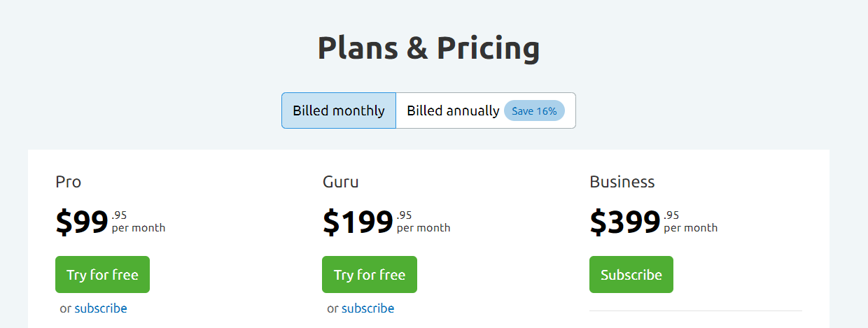Switch to Billed annually pricing

pyautogui.click(x=486, y=110)
